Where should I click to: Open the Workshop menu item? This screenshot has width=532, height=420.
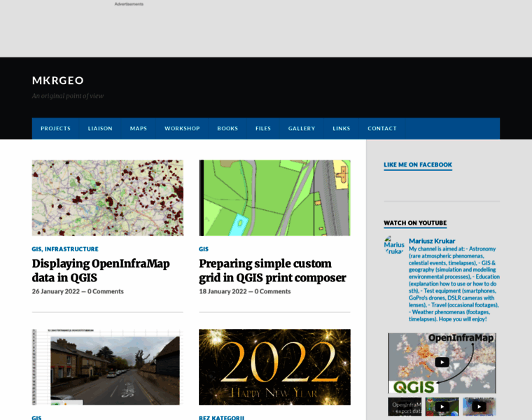(182, 129)
